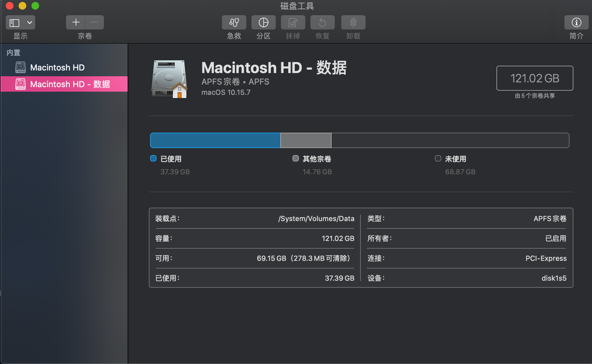592x364 pixels.
Task: Click mount point /System/Volumes/Data
Action: 316,219
